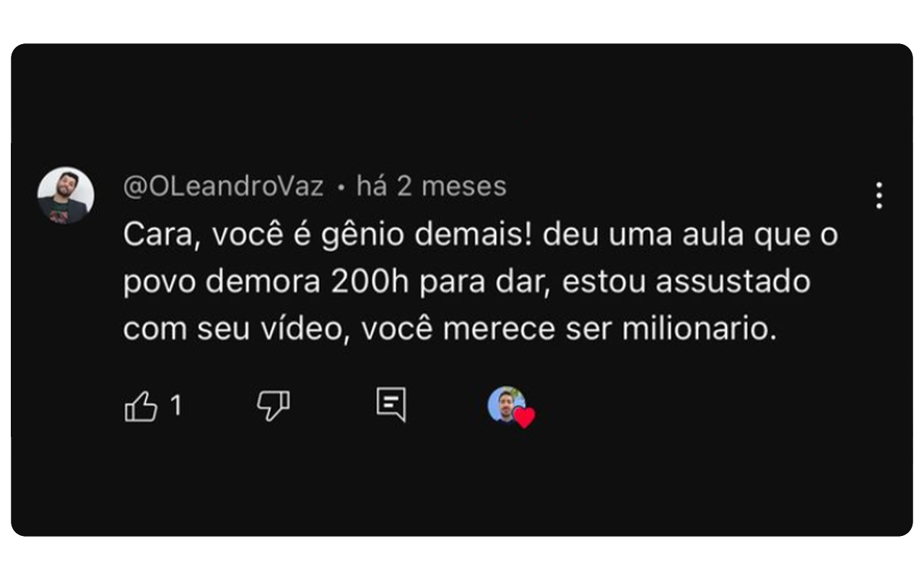Click the creator's small avatar beside heart
Screen dimensions: 924x580
[506, 404]
